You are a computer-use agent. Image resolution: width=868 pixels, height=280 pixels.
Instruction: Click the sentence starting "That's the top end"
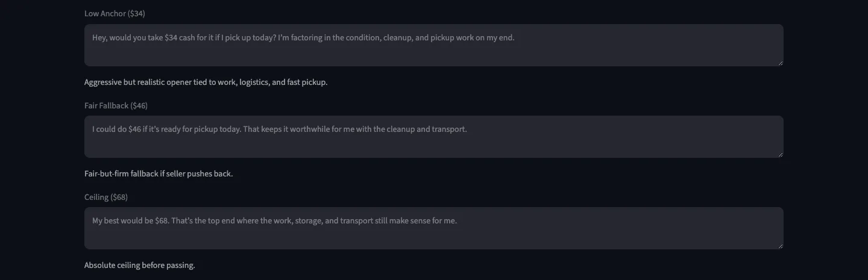[x=314, y=220]
